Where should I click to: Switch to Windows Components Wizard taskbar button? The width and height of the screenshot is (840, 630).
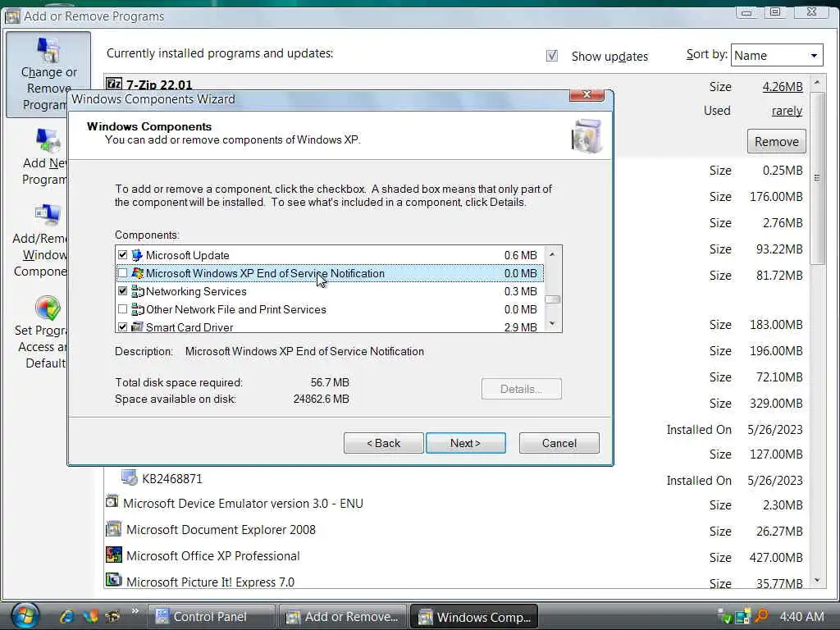474,617
